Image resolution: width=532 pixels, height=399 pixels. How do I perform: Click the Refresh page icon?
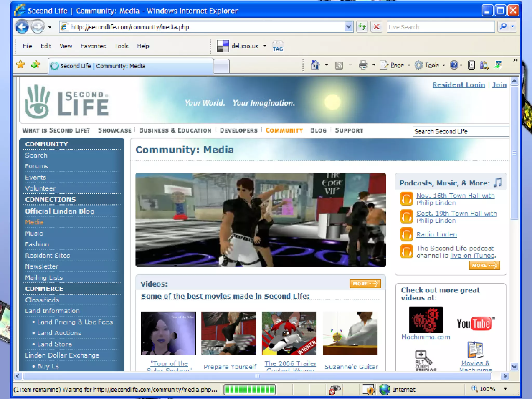click(362, 27)
